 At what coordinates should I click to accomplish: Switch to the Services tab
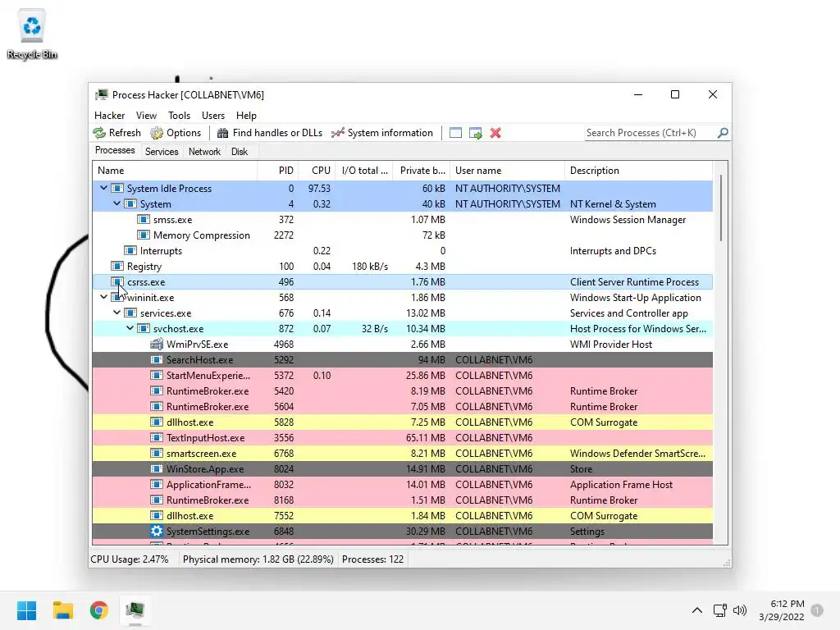(162, 152)
